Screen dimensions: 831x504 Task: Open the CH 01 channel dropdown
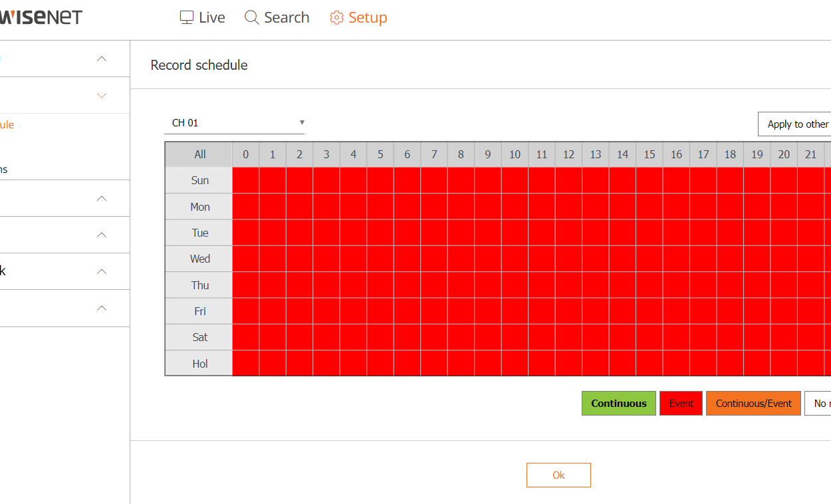tap(234, 123)
